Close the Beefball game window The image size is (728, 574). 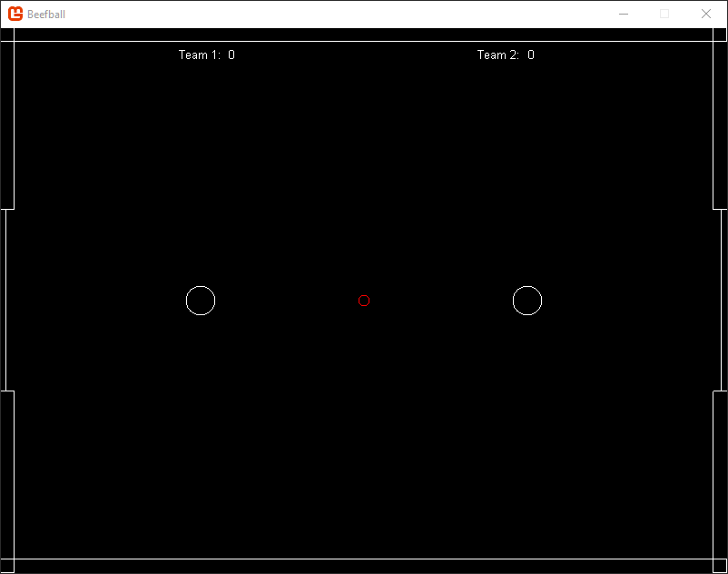point(706,14)
